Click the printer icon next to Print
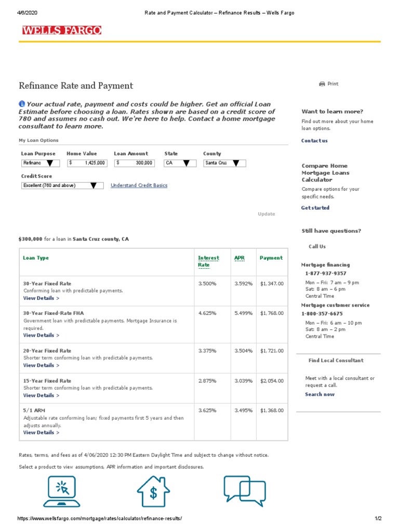 tap(322, 84)
